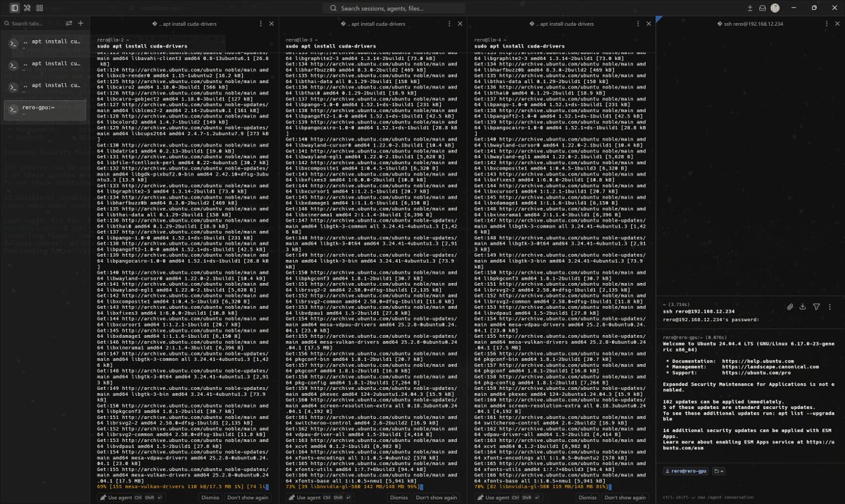Click Don't show again in llm-3 pane
This screenshot has height=504, width=845.
437,497
